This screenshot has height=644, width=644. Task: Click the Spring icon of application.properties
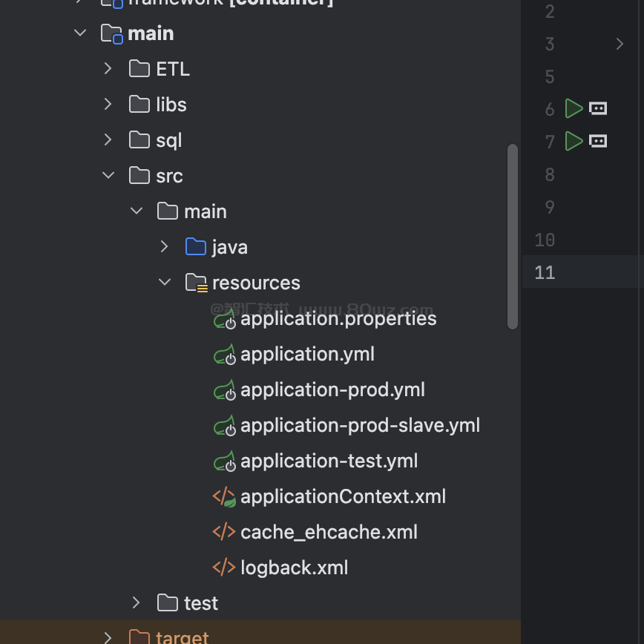tap(224, 319)
